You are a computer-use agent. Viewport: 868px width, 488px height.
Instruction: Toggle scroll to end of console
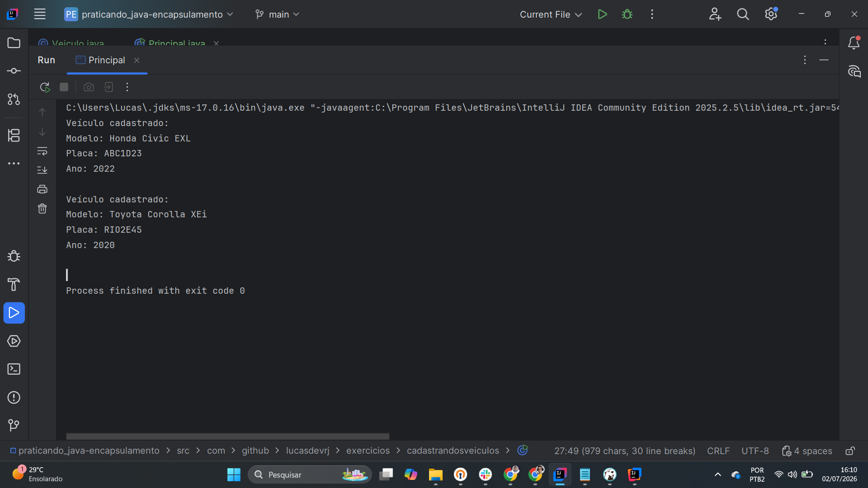(x=42, y=170)
